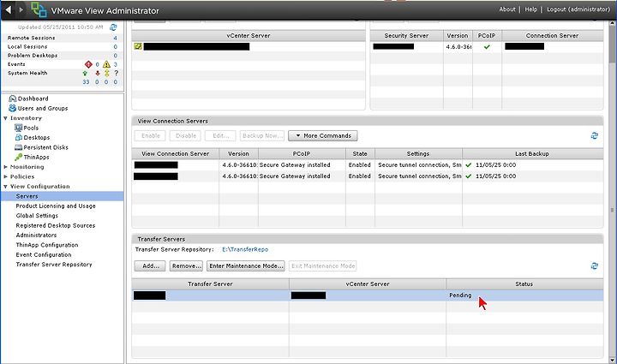Open Global Settings

[x=37, y=216]
